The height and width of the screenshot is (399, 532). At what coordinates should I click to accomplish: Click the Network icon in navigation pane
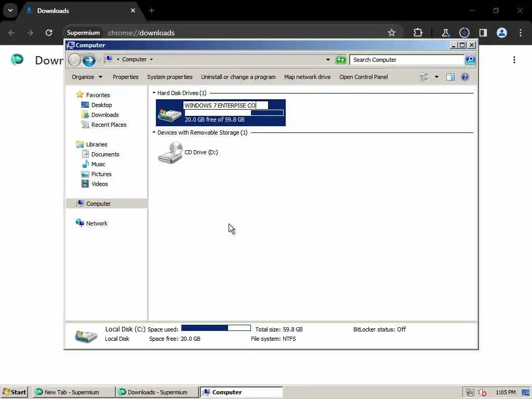80,223
